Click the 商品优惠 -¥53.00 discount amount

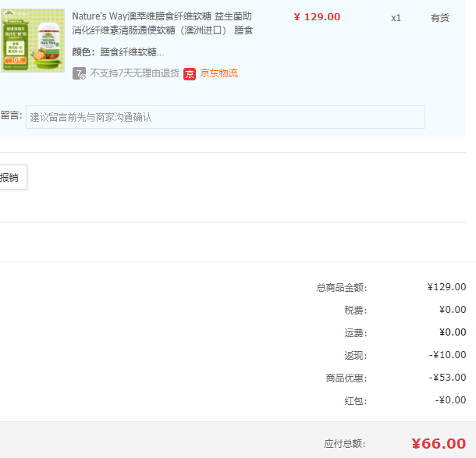[447, 378]
